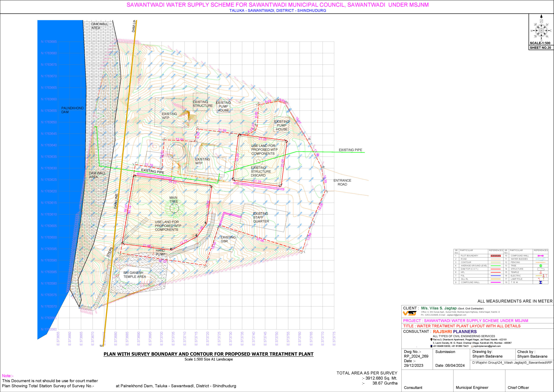This screenshot has width=554, height=392.
Task: Click the water buddies wavy legend symbol
Action: (541, 259)
